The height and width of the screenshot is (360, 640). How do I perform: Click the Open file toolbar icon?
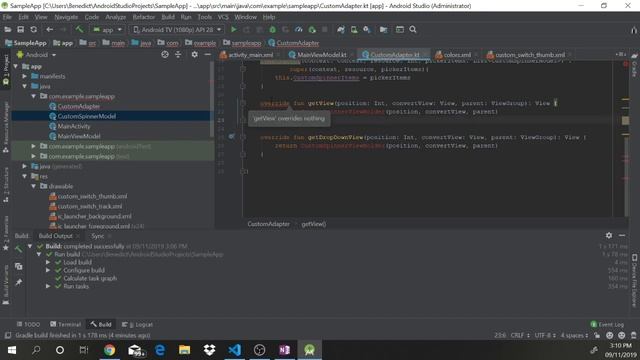pyautogui.click(x=7, y=29)
